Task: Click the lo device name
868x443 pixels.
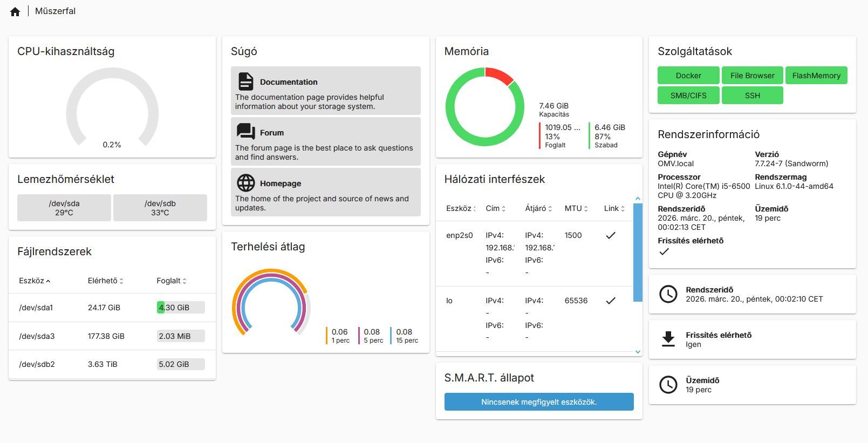Action: tap(449, 301)
